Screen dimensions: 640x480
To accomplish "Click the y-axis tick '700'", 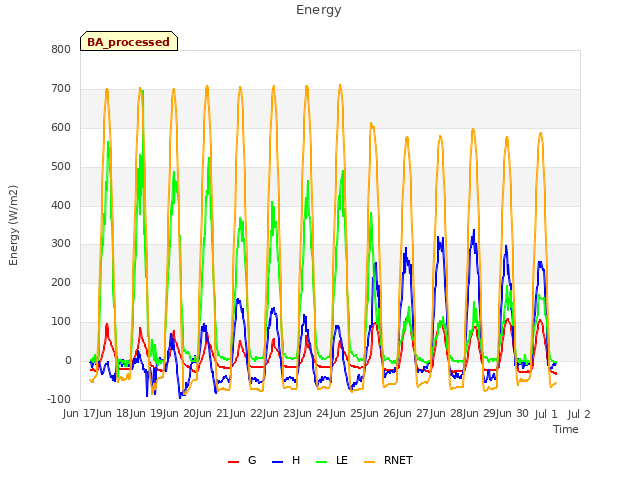I will tap(61, 89).
